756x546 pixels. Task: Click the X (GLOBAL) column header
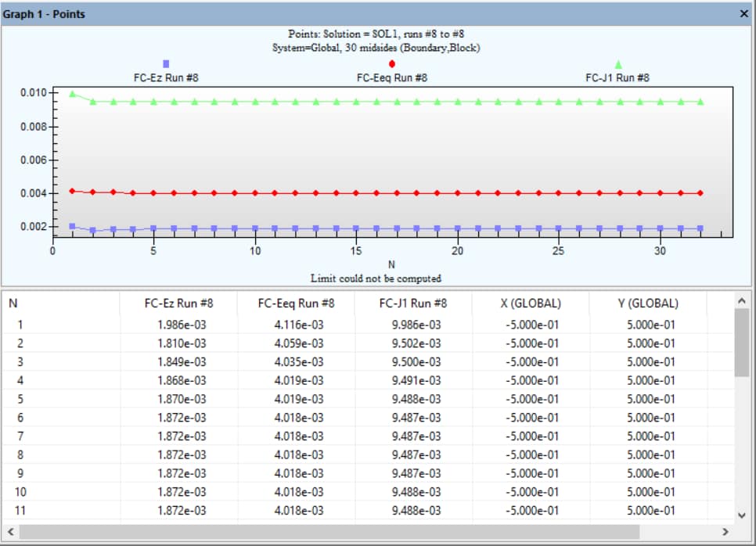coord(531,304)
